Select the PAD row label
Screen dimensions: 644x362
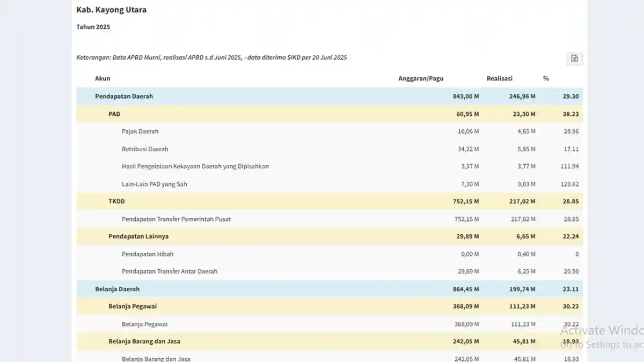(x=114, y=114)
